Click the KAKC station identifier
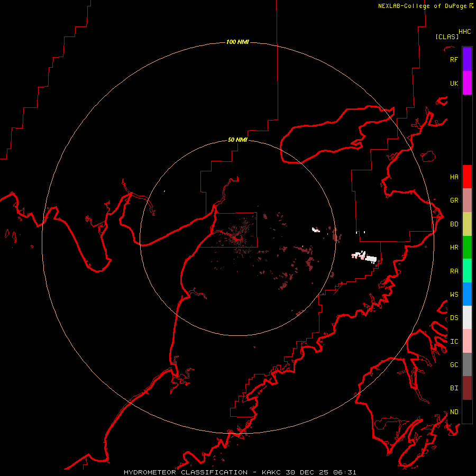Image resolution: width=476 pixels, height=476 pixels. coord(272,472)
